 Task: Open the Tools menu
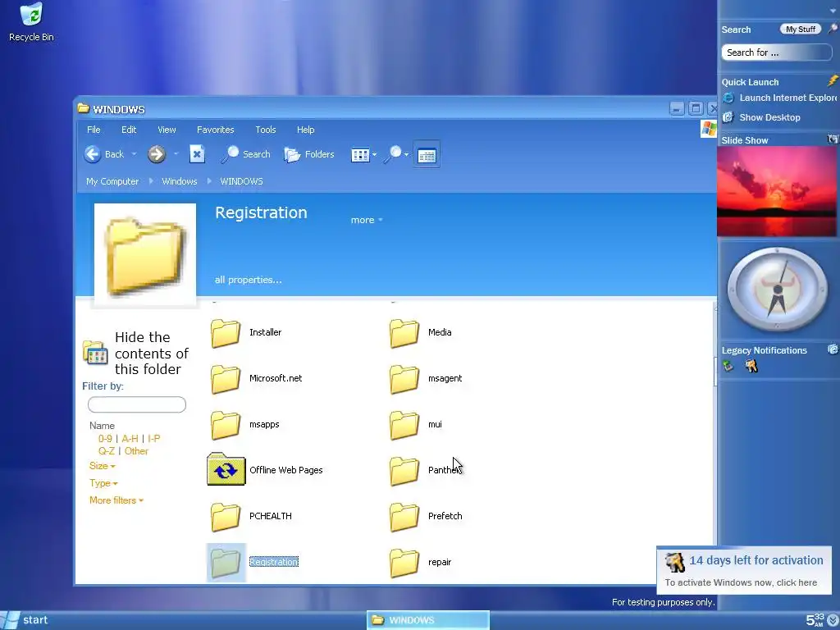pos(266,130)
